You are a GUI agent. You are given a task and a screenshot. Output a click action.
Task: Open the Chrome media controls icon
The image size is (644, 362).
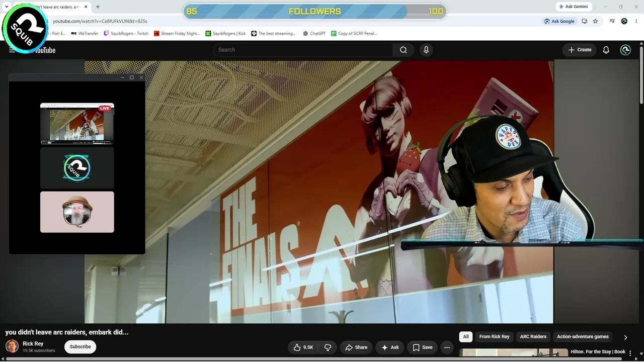(612, 21)
